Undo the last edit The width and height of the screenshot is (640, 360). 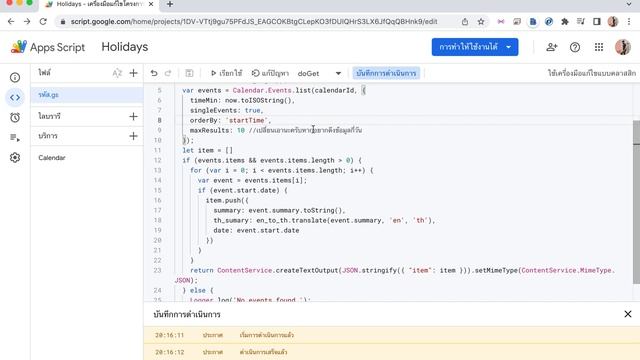(x=154, y=73)
